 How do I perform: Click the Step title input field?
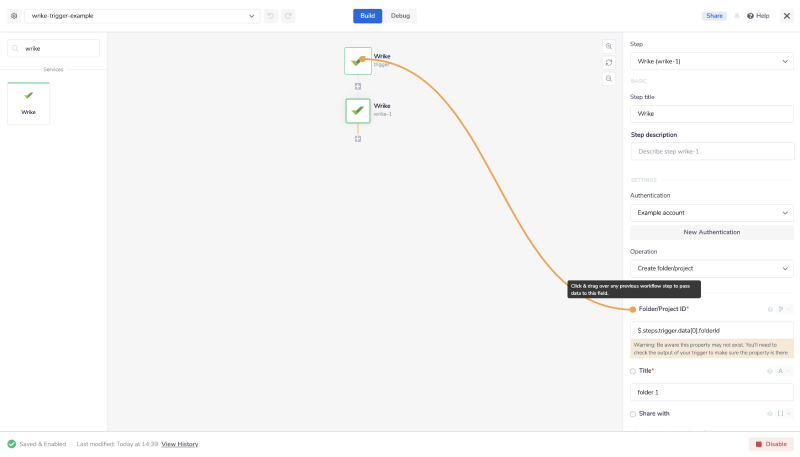click(711, 114)
